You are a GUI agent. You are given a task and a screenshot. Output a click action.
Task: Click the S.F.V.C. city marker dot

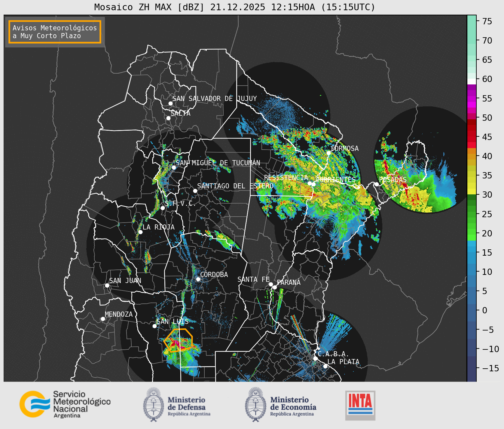(163, 208)
